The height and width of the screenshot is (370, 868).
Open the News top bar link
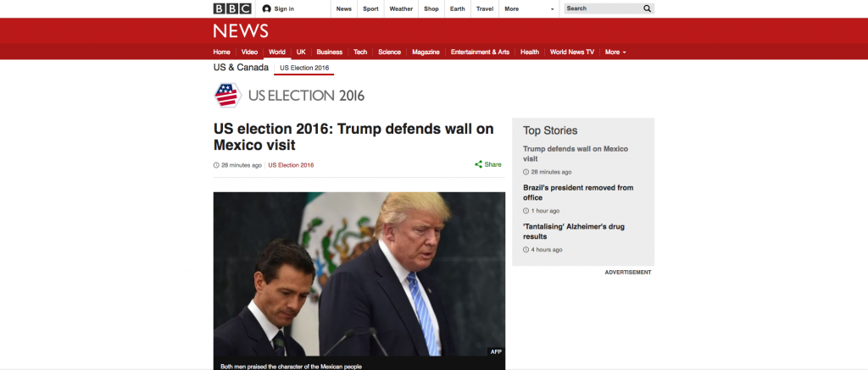click(x=344, y=8)
